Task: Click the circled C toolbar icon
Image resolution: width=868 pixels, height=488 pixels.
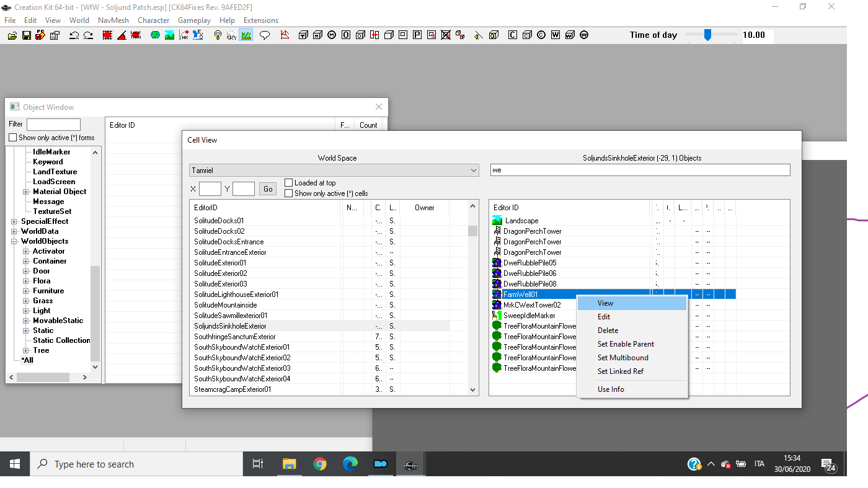Action: (541, 35)
